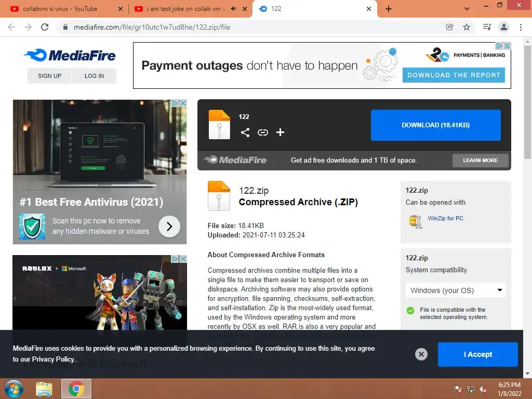Click the AdChoices icon on the top banner ad
The width and height of the screenshot is (532, 399).
coord(499,46)
